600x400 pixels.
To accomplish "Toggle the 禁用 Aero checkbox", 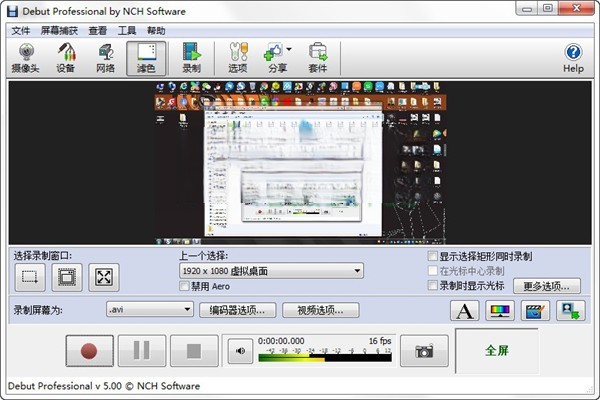I will pyautogui.click(x=184, y=286).
